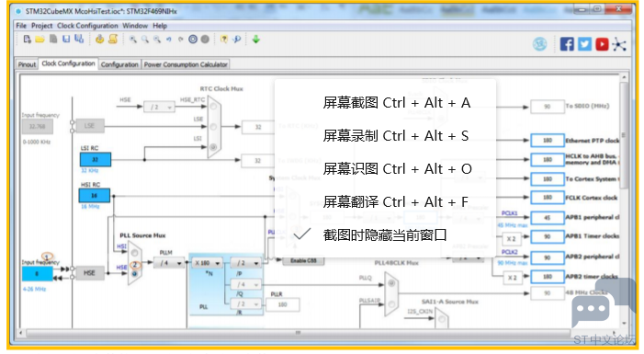Select HSE_RTC in the RTC Clock Mux
Screen dimensions: 644x354
click(213, 107)
